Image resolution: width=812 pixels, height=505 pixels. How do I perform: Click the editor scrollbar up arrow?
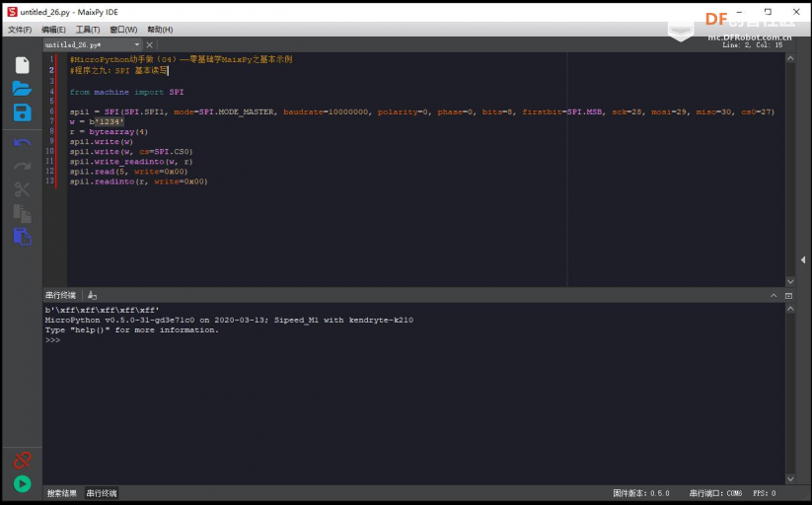click(x=790, y=58)
